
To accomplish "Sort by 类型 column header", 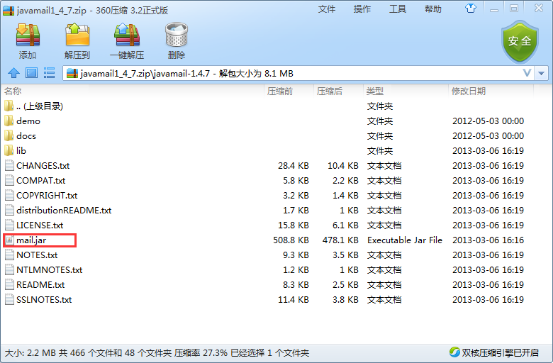I will pos(375,91).
